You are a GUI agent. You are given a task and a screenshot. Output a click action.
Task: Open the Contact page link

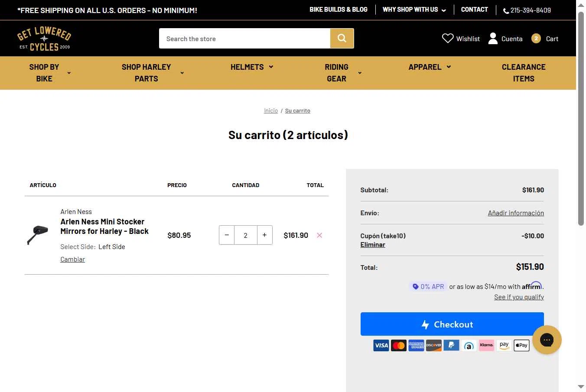point(474,10)
